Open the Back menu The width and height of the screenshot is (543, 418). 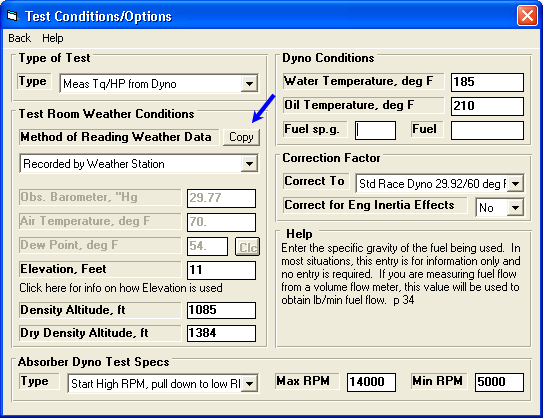(19, 38)
